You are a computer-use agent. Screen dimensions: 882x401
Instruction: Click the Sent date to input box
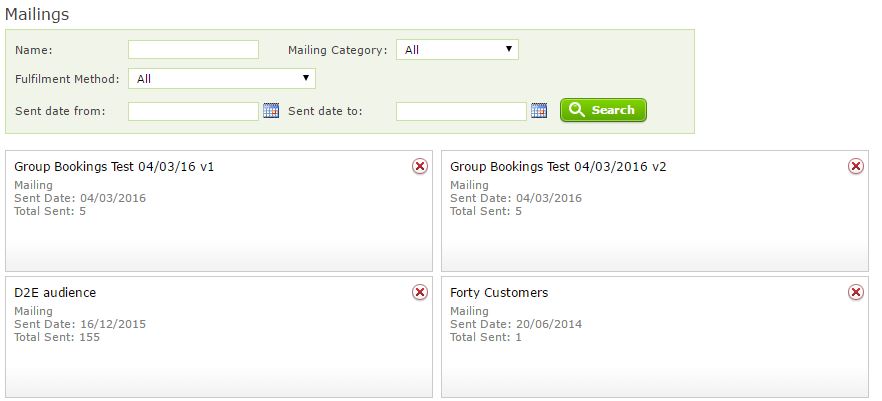(461, 111)
